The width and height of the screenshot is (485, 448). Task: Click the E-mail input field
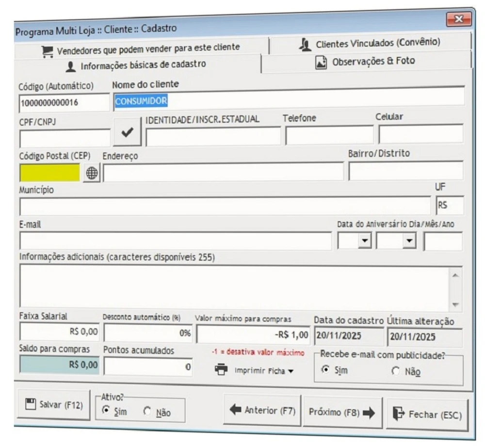175,241
